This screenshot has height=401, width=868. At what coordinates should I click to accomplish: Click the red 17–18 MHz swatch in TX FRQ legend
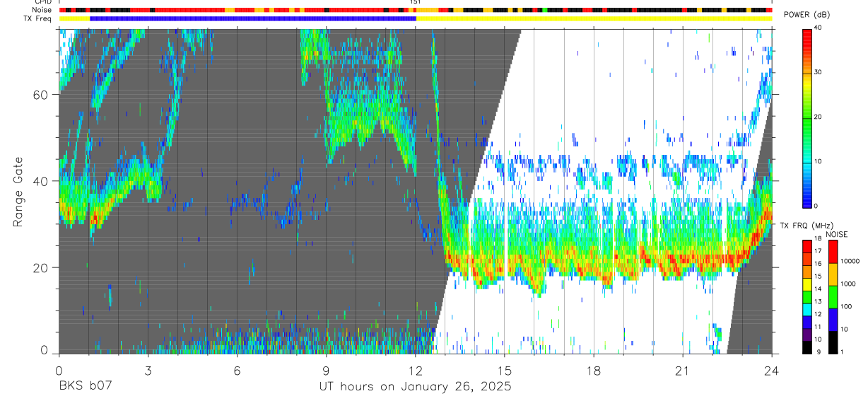point(807,247)
